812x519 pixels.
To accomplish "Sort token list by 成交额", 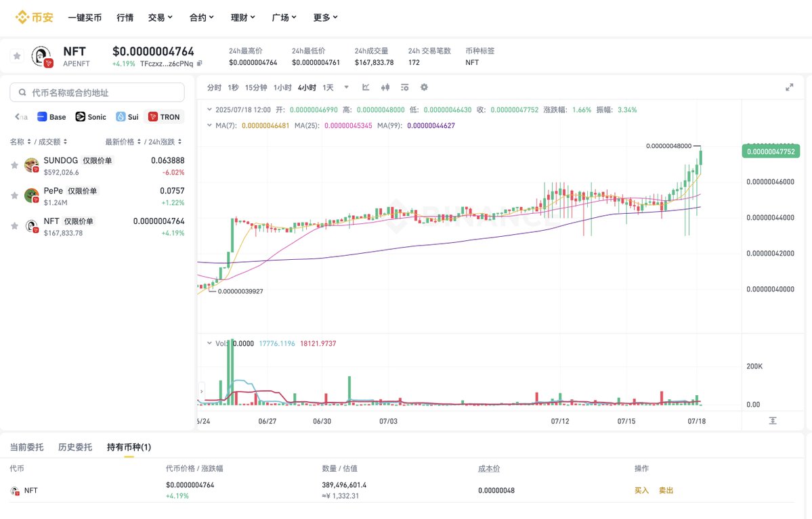I will [x=53, y=142].
